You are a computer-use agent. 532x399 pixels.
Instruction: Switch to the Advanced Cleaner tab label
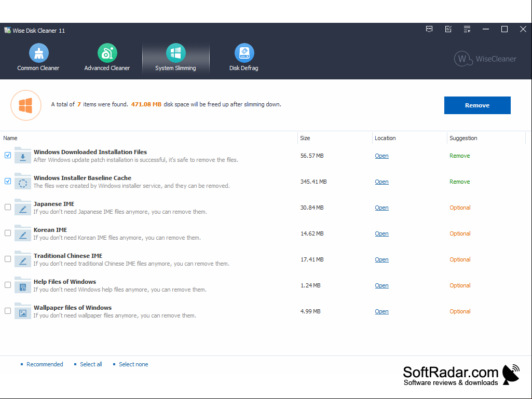tap(107, 68)
